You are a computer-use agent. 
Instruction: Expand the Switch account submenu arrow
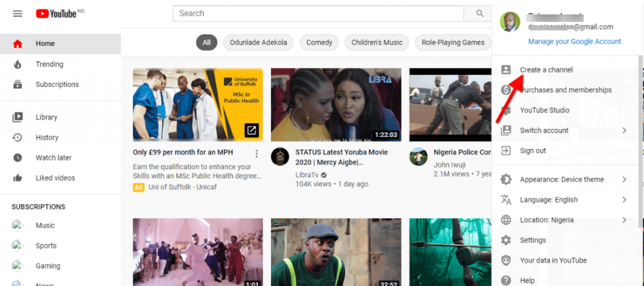tap(624, 131)
